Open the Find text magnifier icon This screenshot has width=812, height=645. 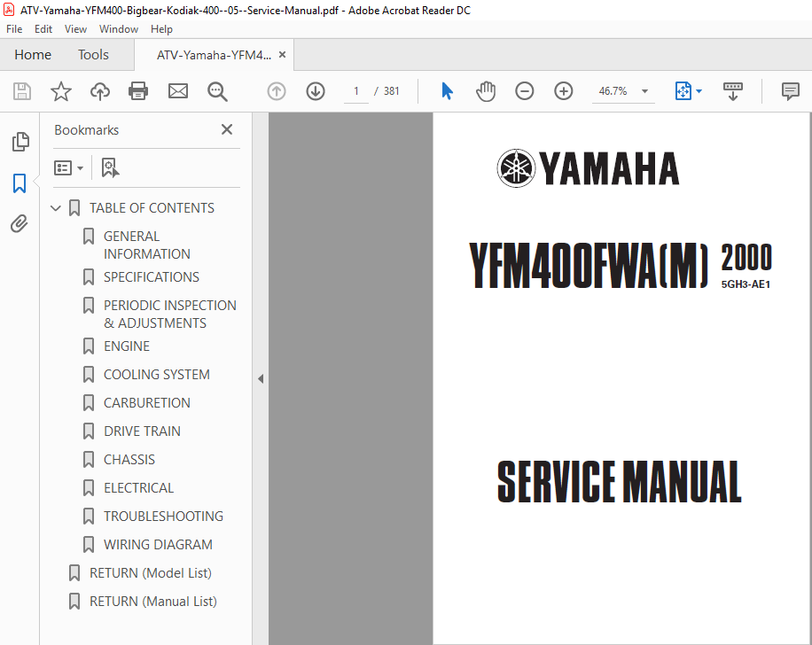tap(217, 91)
